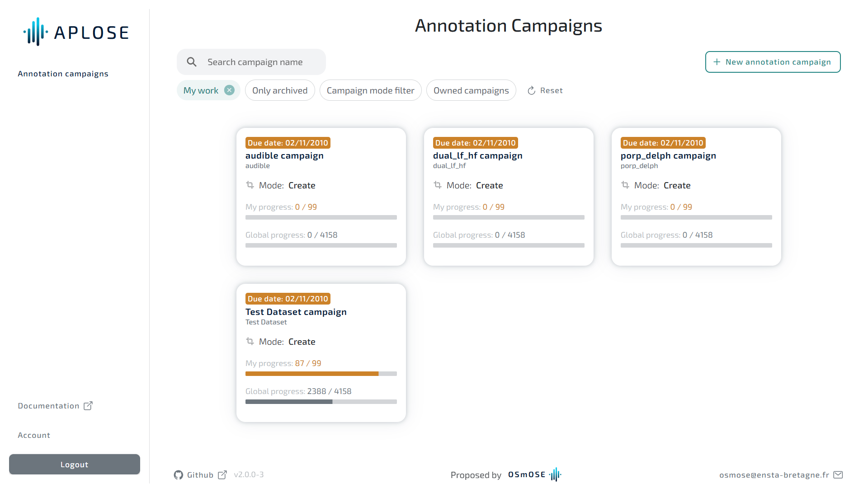Click the search magnifier icon
Screen dimensions: 868x488
click(192, 62)
